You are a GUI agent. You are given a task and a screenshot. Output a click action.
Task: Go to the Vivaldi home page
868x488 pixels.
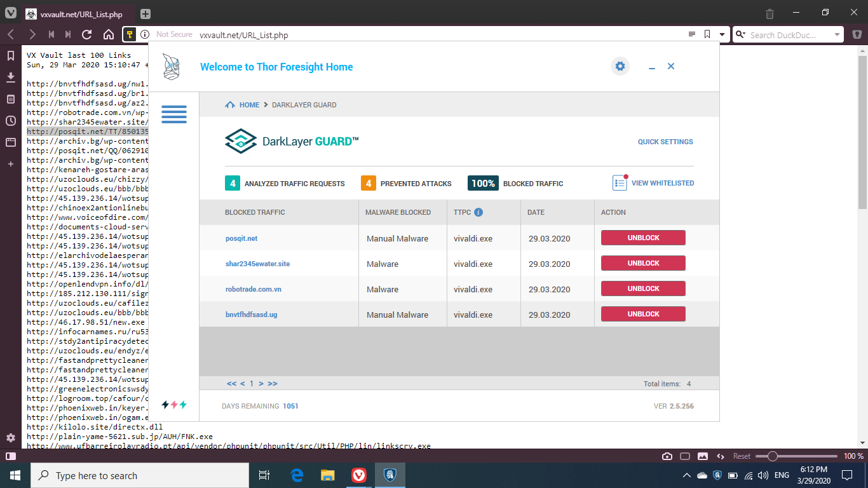tap(109, 34)
